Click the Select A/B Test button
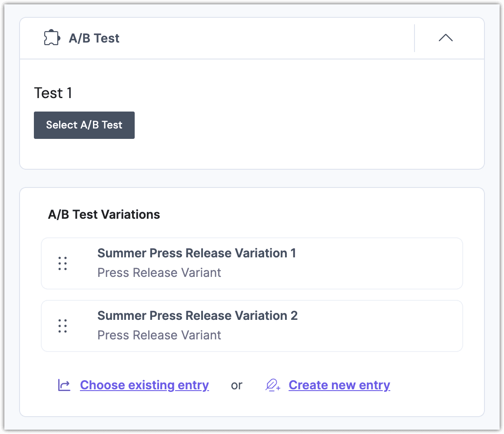Image resolution: width=504 pixels, height=434 pixels. click(84, 125)
